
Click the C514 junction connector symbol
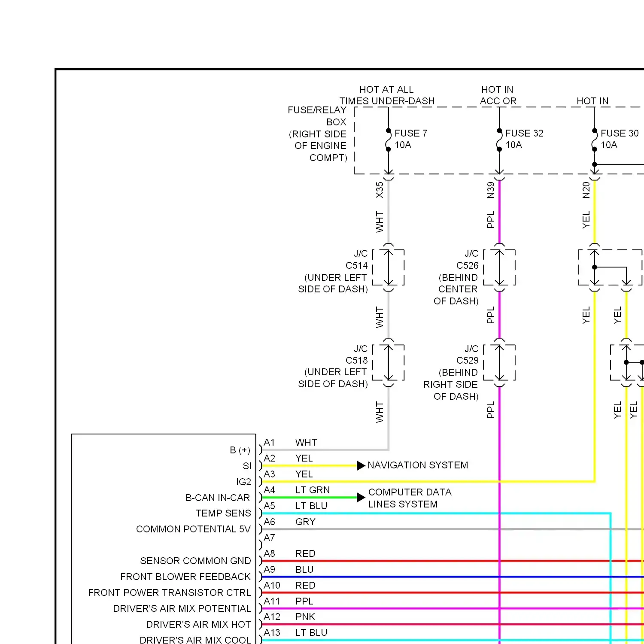pyautogui.click(x=389, y=267)
